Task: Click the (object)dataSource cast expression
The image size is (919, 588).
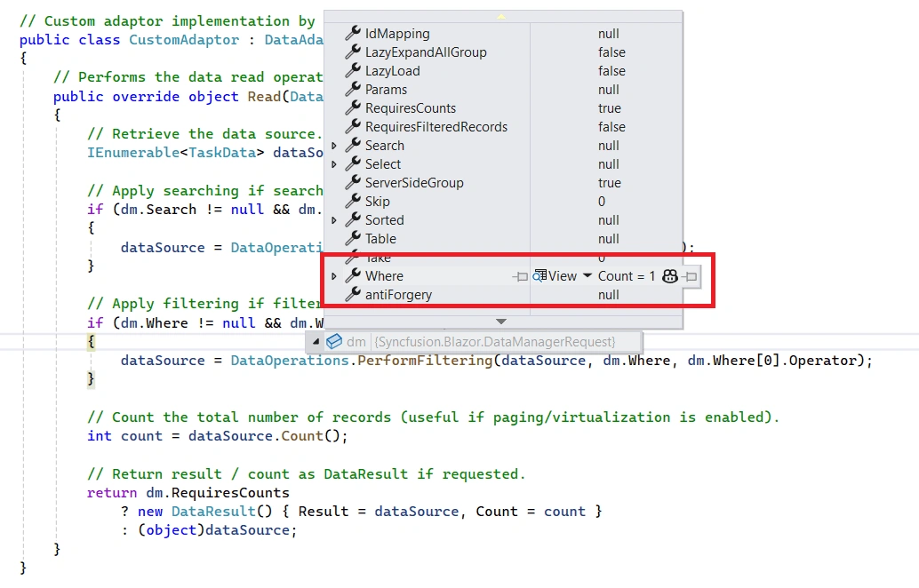Action: [x=214, y=530]
